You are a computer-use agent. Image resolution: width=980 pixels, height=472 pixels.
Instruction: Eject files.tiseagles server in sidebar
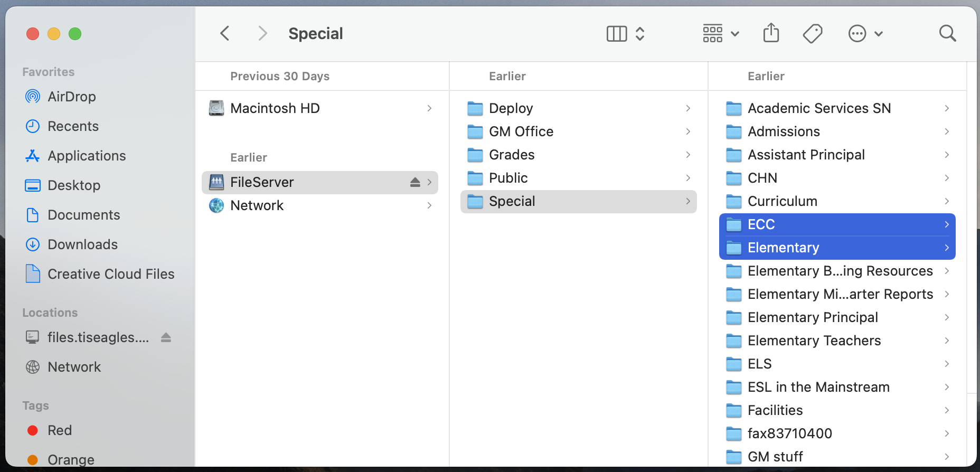(166, 337)
